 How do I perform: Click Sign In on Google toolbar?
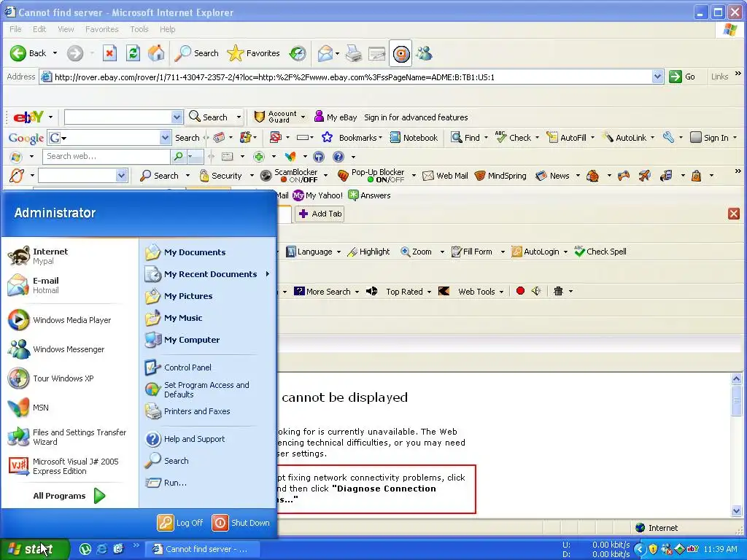pos(710,138)
